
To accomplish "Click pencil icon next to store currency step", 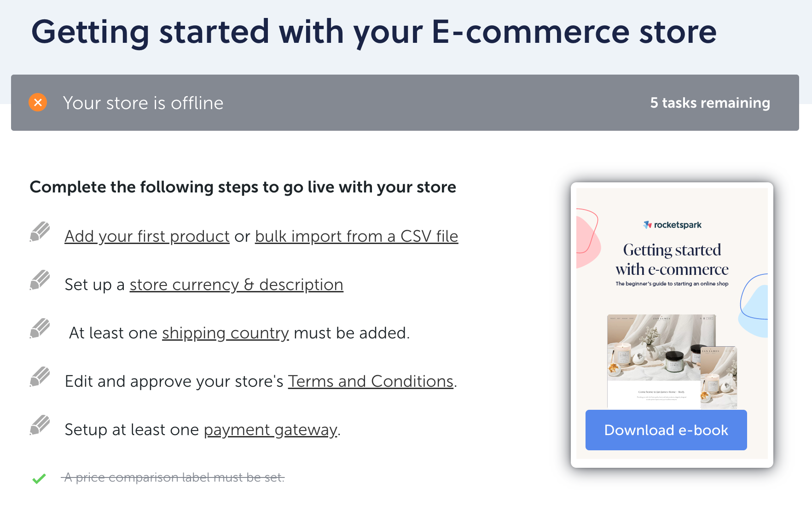I will pyautogui.click(x=40, y=280).
